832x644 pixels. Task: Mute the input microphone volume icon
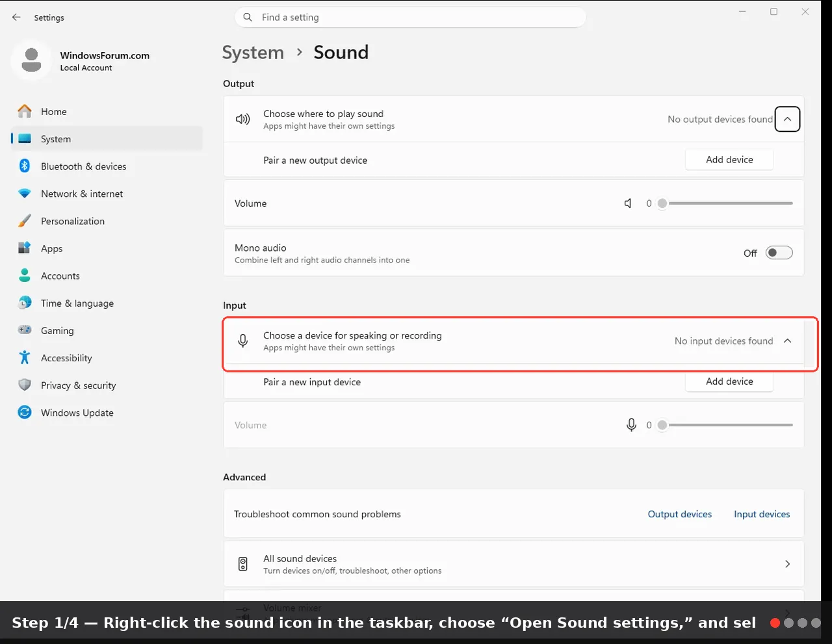click(631, 425)
